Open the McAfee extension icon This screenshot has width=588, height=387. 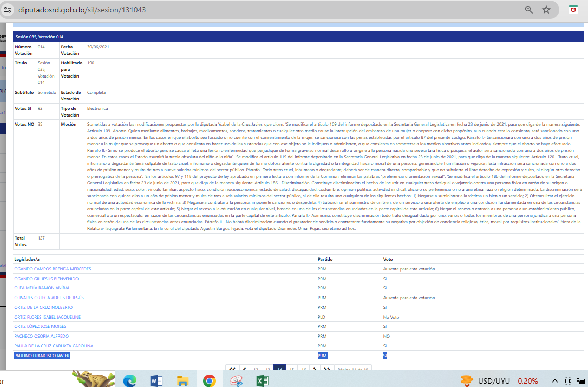click(x=573, y=10)
